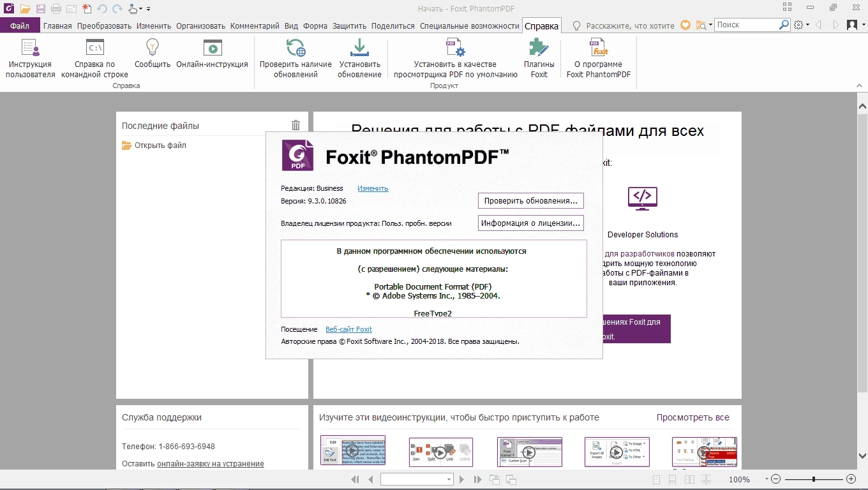This screenshot has width=868, height=490.
Task: Switch to the Преобразовать tab
Action: point(104,26)
